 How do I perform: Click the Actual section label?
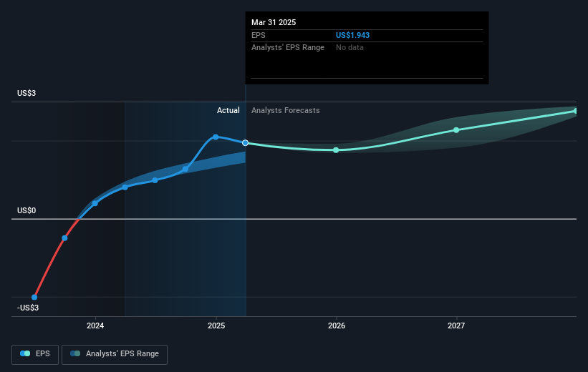(228, 110)
